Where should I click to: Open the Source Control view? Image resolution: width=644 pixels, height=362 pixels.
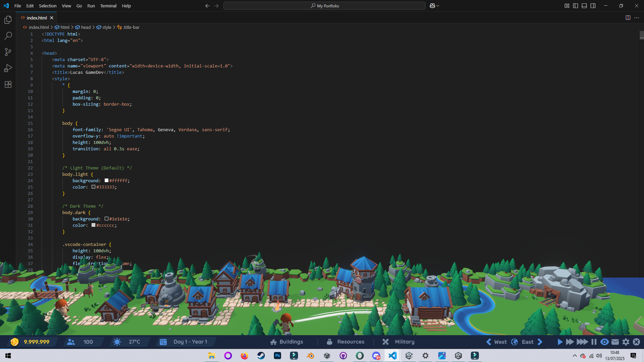pos(8,52)
